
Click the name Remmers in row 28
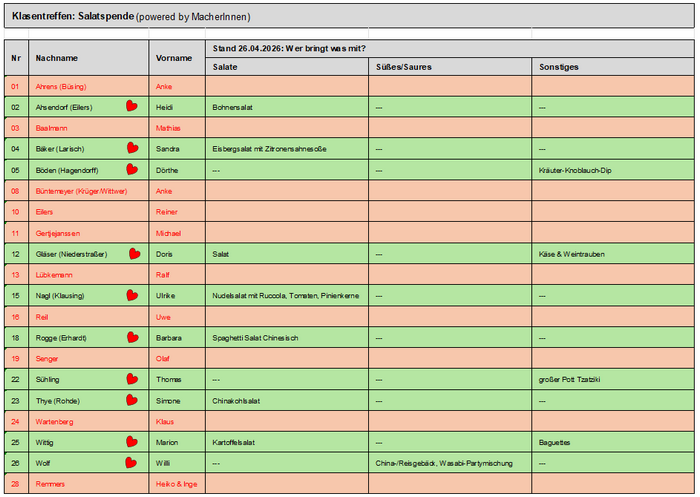[x=50, y=484]
